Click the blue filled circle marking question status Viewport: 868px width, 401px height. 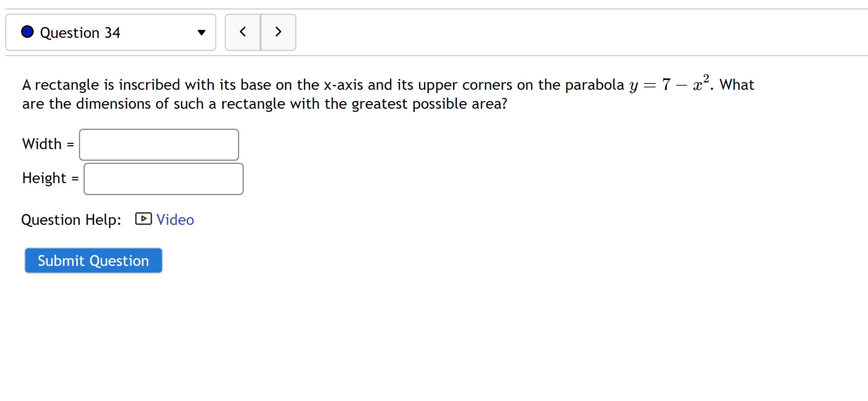pyautogui.click(x=27, y=32)
